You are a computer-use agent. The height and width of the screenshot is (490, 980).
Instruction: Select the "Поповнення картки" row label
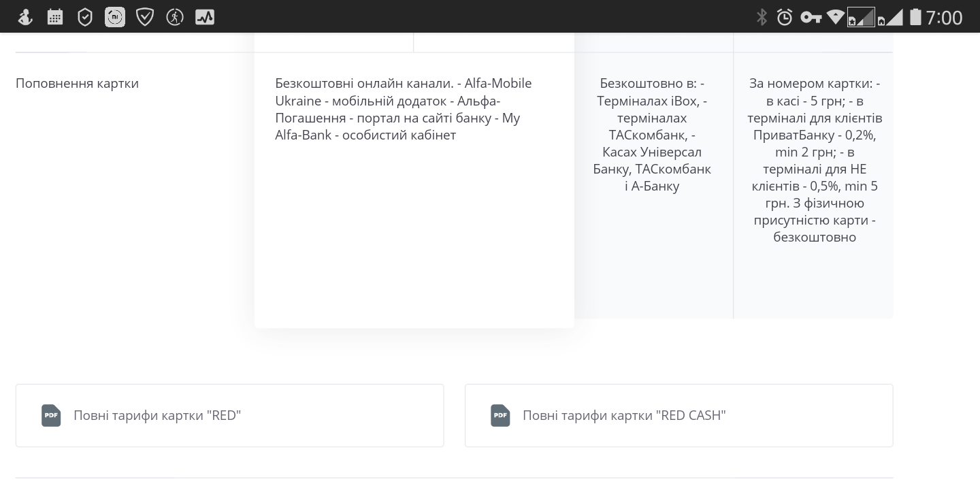coord(77,83)
